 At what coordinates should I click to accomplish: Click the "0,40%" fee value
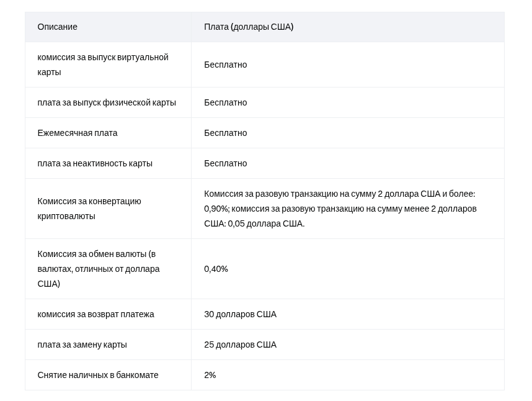216,269
